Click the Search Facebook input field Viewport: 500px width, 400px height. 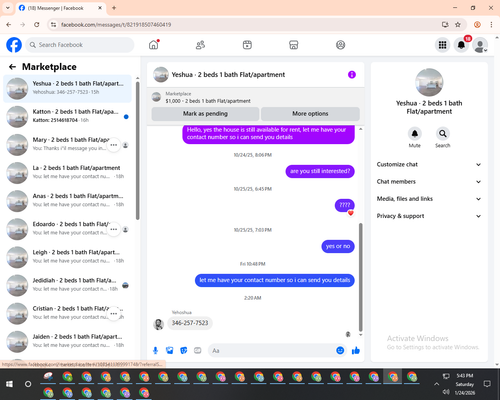[x=80, y=45]
